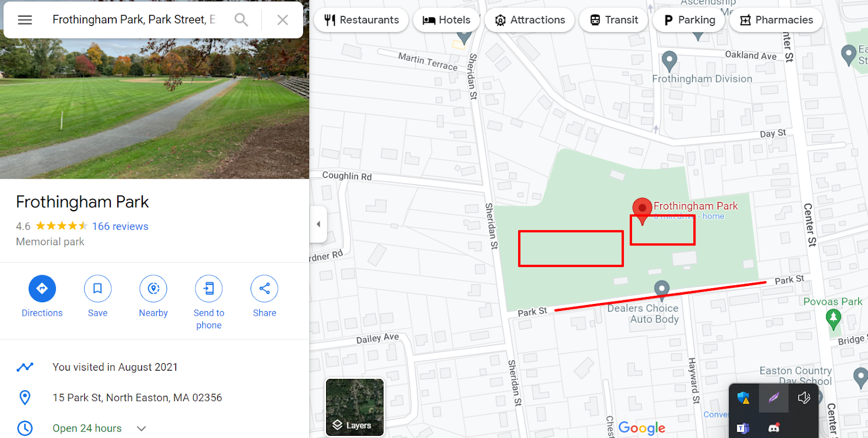Expand the Open 24 hours schedule
This screenshot has width=868, height=438.
(x=142, y=428)
